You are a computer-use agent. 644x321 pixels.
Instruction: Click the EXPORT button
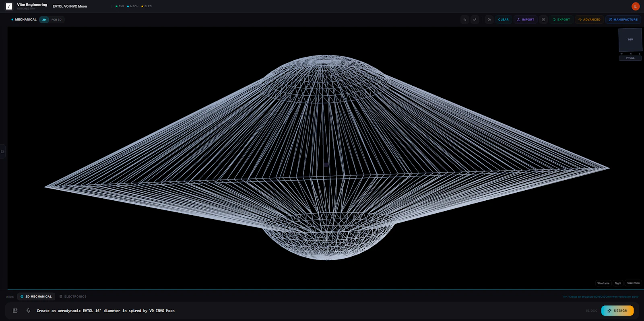click(561, 19)
